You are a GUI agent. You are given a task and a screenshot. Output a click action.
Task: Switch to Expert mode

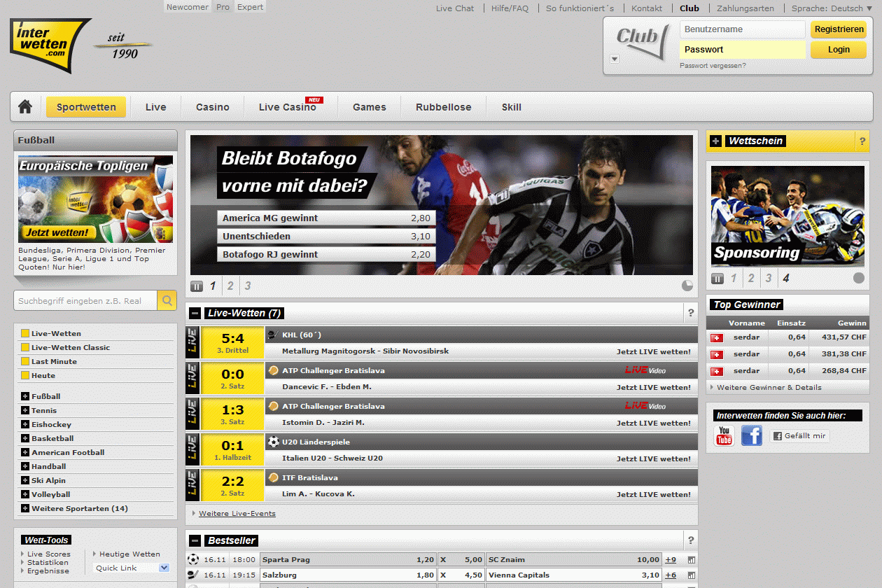coord(250,7)
